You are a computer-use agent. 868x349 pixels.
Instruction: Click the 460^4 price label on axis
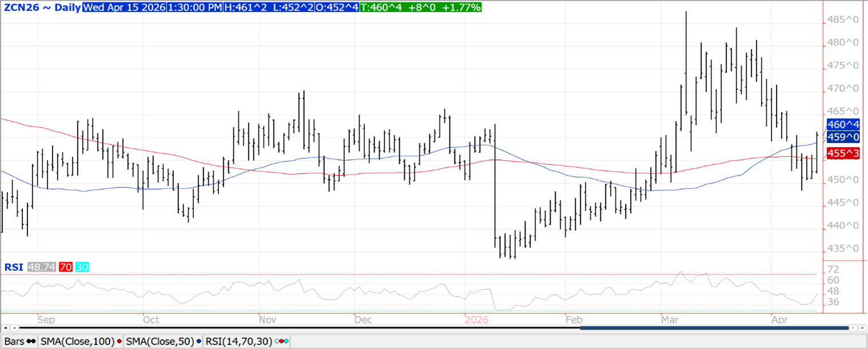[x=843, y=125]
